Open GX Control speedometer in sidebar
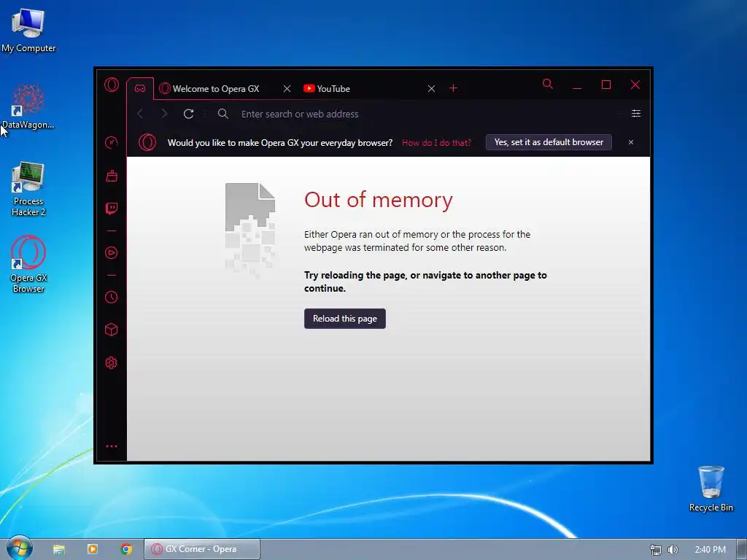 (112, 142)
